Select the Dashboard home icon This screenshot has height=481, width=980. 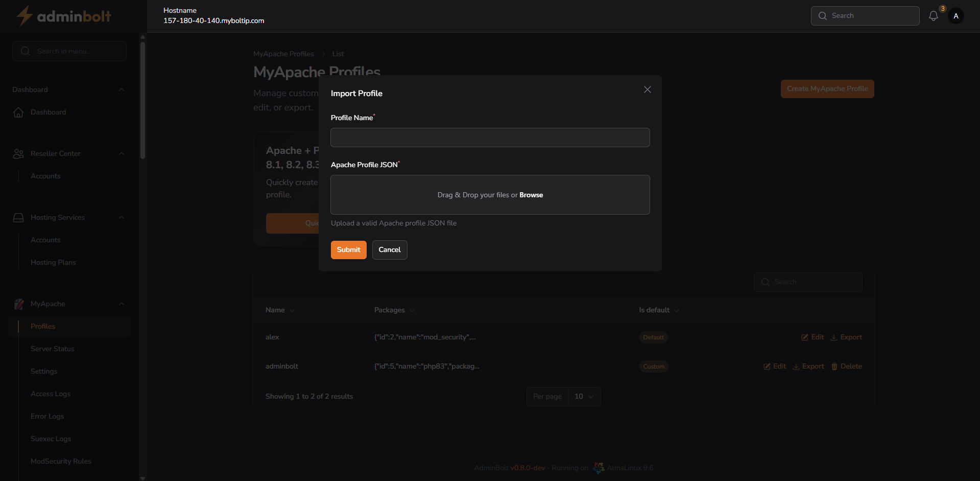(x=18, y=112)
